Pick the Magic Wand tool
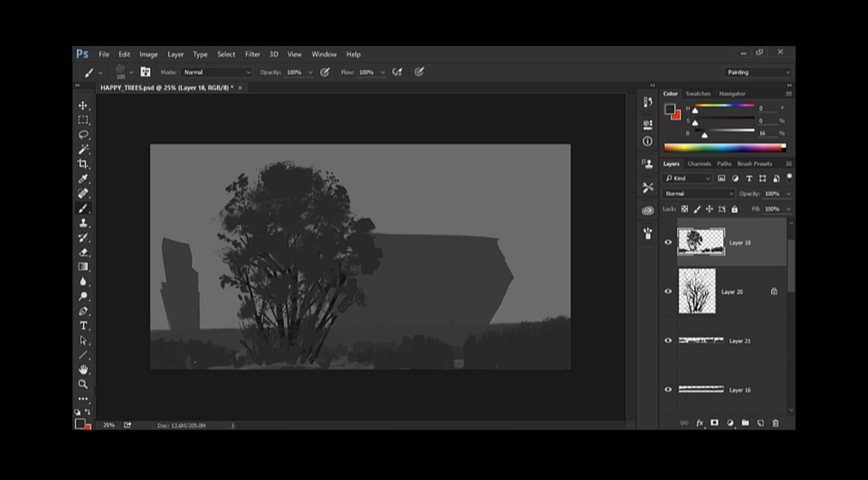 tap(83, 150)
